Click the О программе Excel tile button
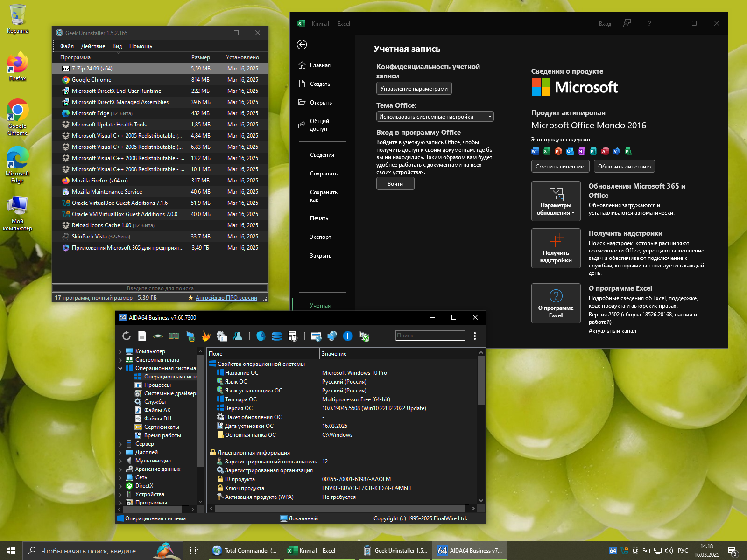Viewport: 747px width, 560px height. click(x=556, y=303)
